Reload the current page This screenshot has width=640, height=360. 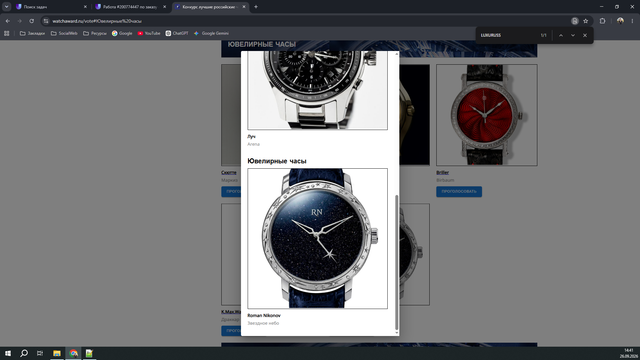[31, 21]
